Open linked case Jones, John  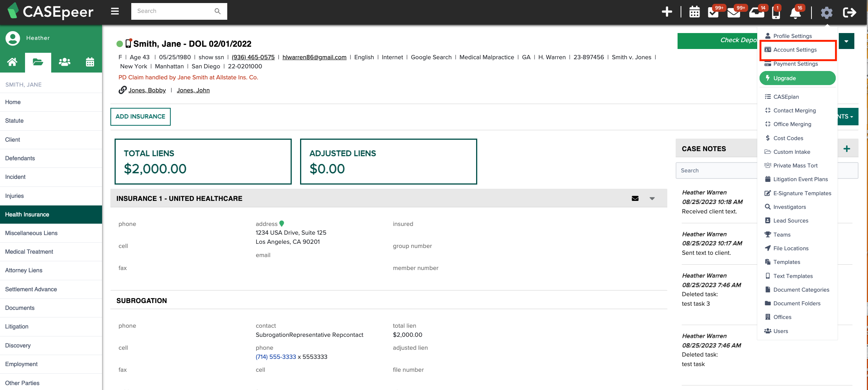pos(193,90)
